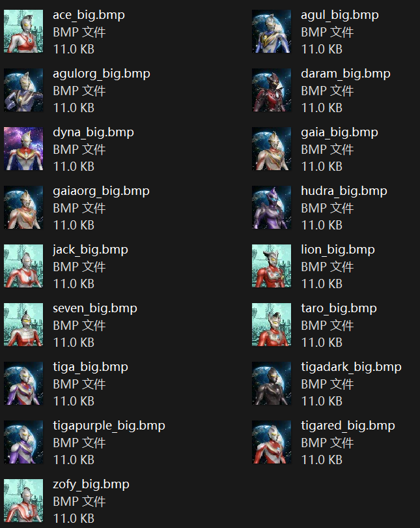Pick the purple hudra_big.bmp icon
The width and height of the screenshot is (420, 528).
pyautogui.click(x=272, y=207)
